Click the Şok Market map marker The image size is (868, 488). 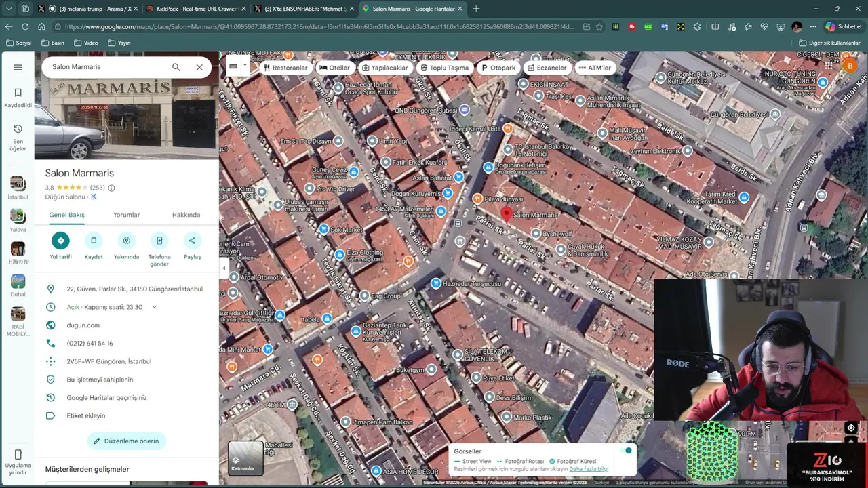[x=323, y=230]
